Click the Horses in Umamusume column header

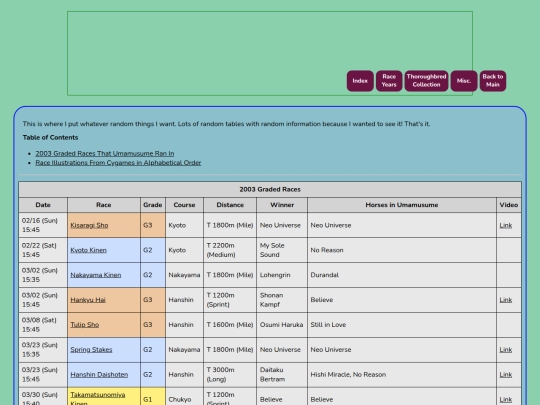point(402,205)
